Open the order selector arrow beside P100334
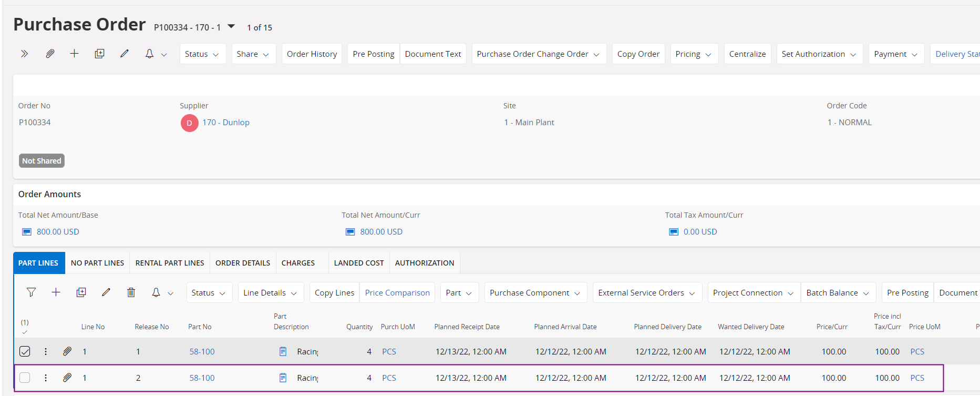 pos(231,26)
